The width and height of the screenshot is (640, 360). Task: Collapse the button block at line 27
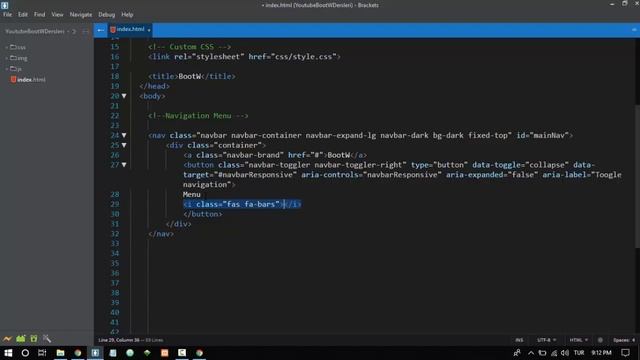(124, 165)
